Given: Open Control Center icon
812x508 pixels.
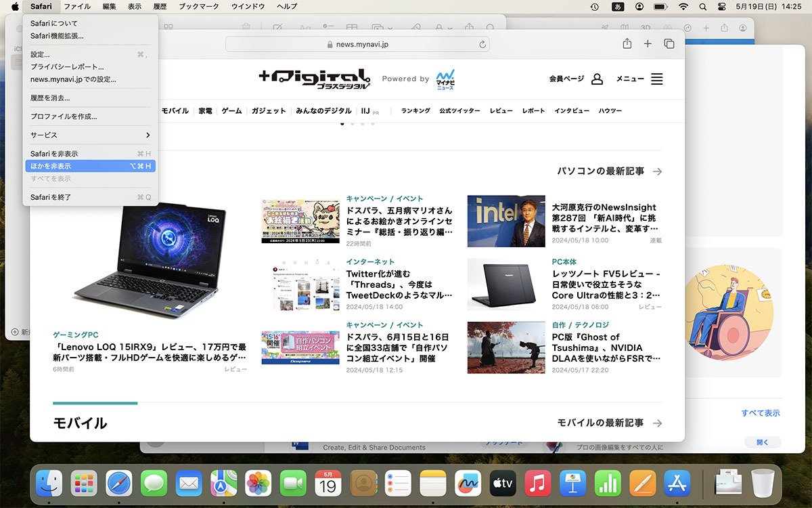Looking at the screenshot, I should [x=721, y=7].
